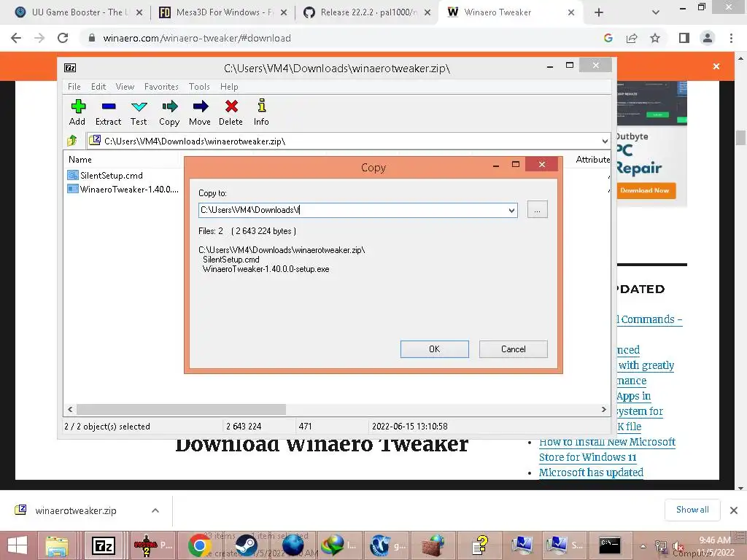Screen dimensions: 747x560
Task: Select WinaeroTweaker-1.40.0 setup file row
Action: tap(123, 189)
